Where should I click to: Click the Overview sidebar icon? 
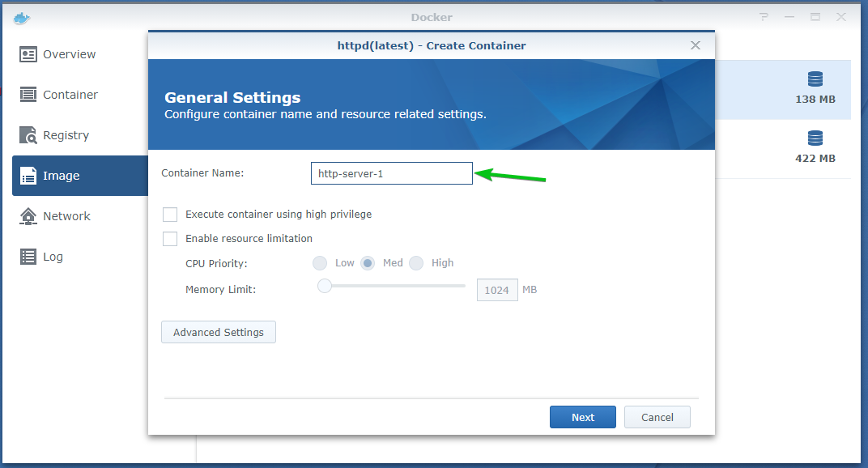28,54
